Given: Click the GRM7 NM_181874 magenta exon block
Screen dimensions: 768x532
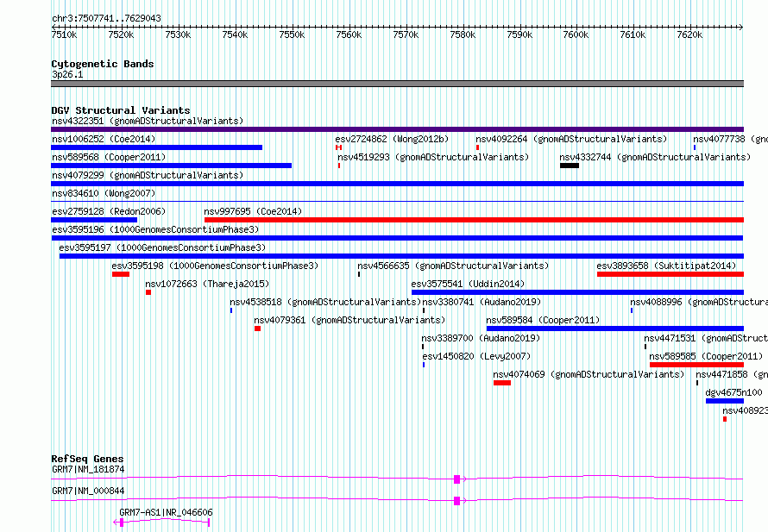Looking at the screenshot, I should [x=457, y=479].
